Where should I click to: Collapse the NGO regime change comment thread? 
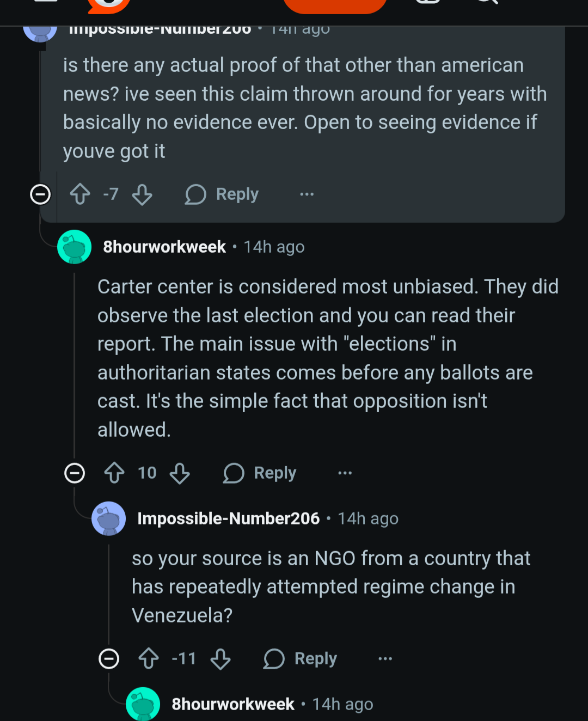[x=109, y=658]
